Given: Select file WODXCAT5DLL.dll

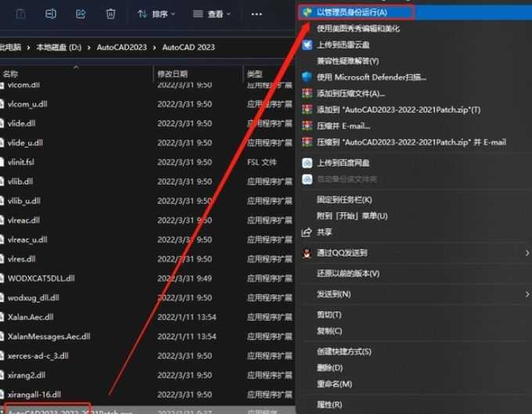Looking at the screenshot, I should (41, 279).
